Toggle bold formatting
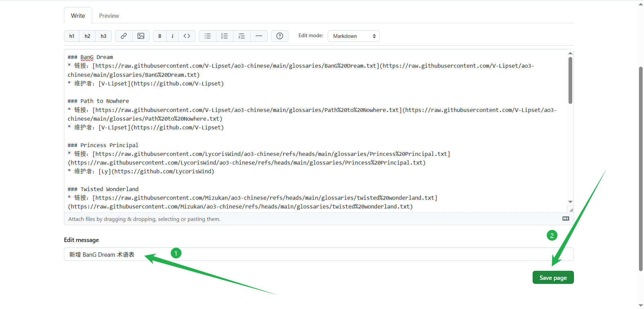This screenshot has width=644, height=309. (x=160, y=36)
